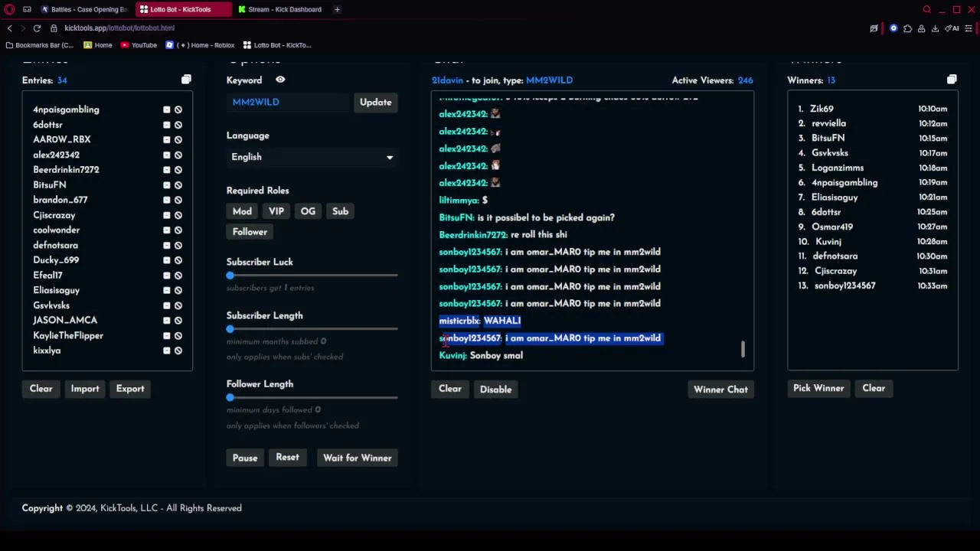Go back with the browser back arrow
Image resolution: width=980 pixels, height=551 pixels.
[x=9, y=28]
